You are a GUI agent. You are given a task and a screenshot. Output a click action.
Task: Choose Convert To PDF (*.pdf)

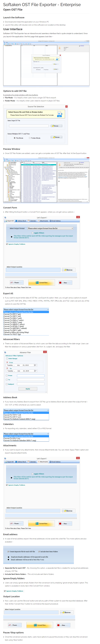(12, 330)
